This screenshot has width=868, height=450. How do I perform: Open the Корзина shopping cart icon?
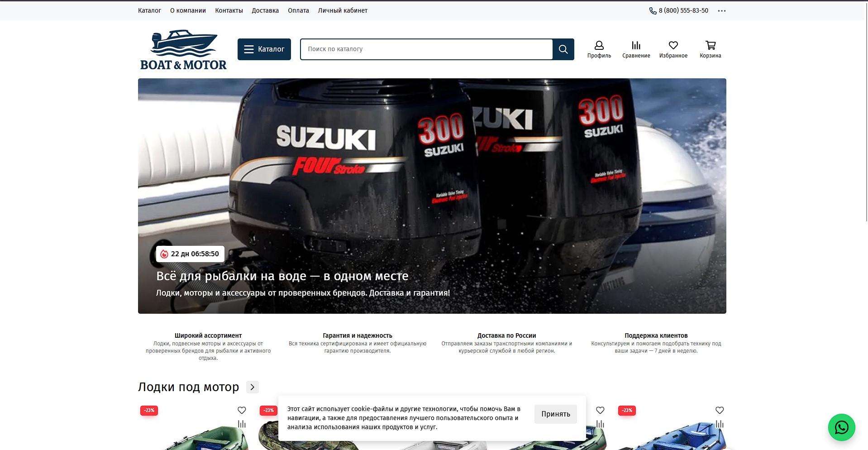[710, 49]
